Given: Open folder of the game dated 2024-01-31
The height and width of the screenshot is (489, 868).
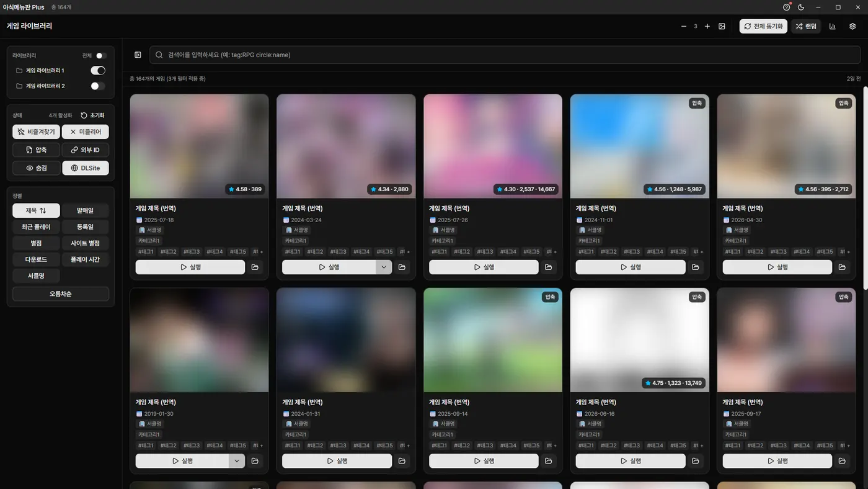Looking at the screenshot, I should click(402, 461).
